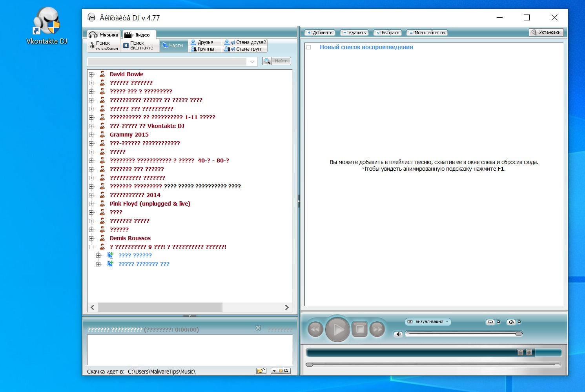The width and height of the screenshot is (585, 392).
Task: Mute sound with the speaker icon
Action: [398, 334]
